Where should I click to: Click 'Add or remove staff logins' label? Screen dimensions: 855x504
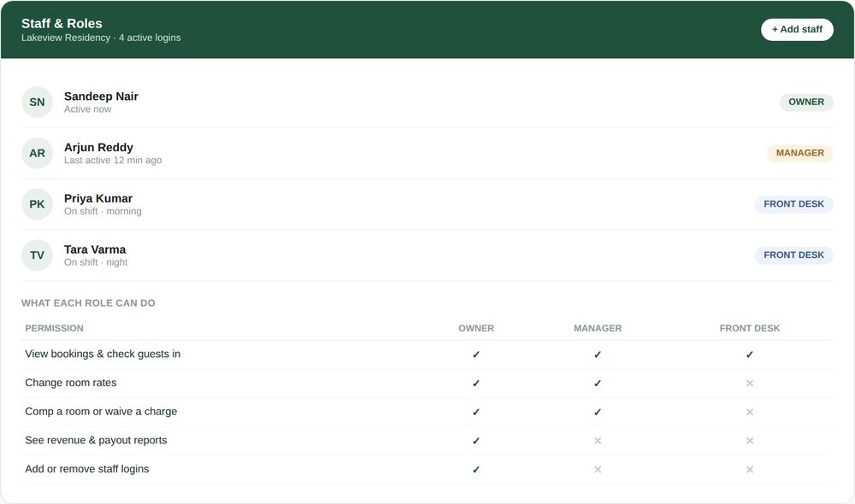tap(86, 469)
